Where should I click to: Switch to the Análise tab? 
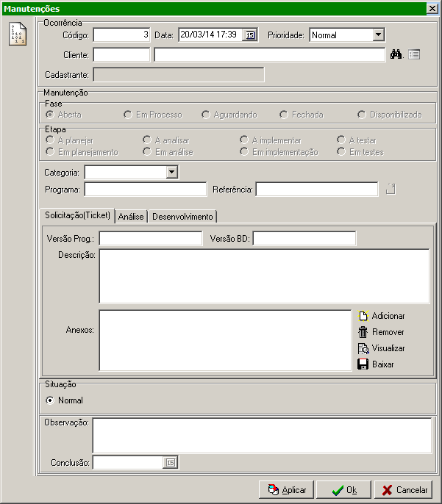coord(131,217)
